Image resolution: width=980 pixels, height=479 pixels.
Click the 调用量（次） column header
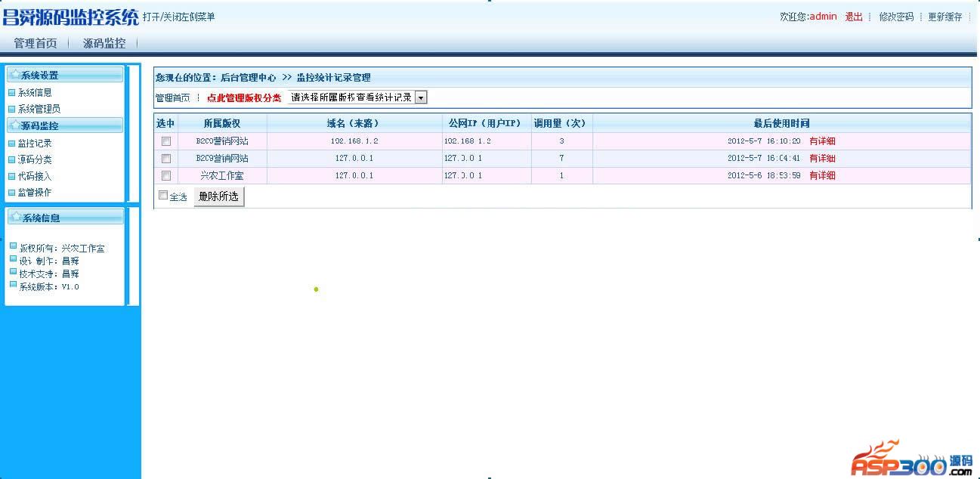click(561, 123)
